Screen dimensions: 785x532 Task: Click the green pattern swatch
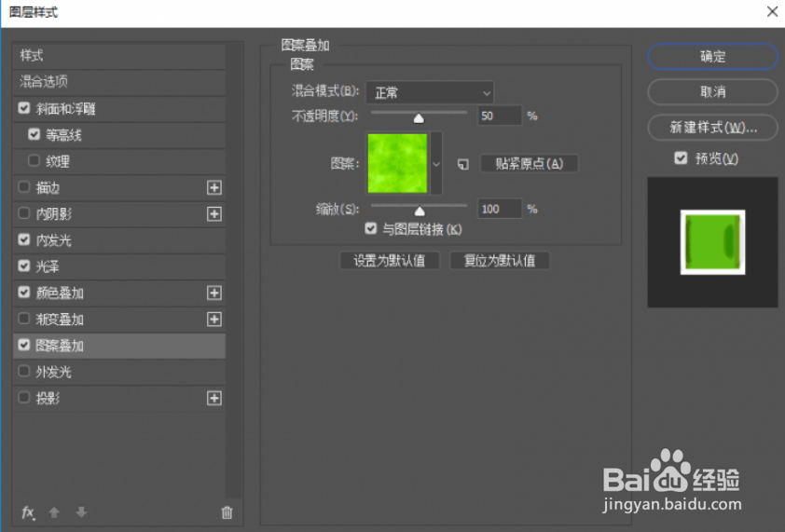397,163
